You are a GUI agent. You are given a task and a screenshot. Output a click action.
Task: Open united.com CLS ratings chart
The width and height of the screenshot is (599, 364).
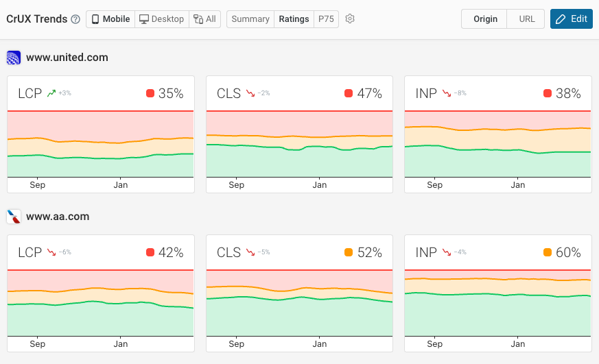pyautogui.click(x=299, y=144)
